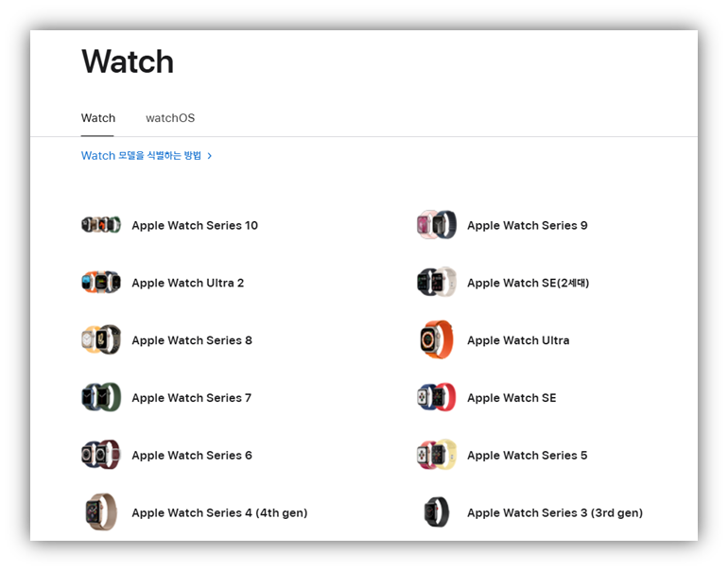This screenshot has width=728, height=571.
Task: Go to Apple Watch Series 3 (3rd gen) link
Action: pos(554,513)
